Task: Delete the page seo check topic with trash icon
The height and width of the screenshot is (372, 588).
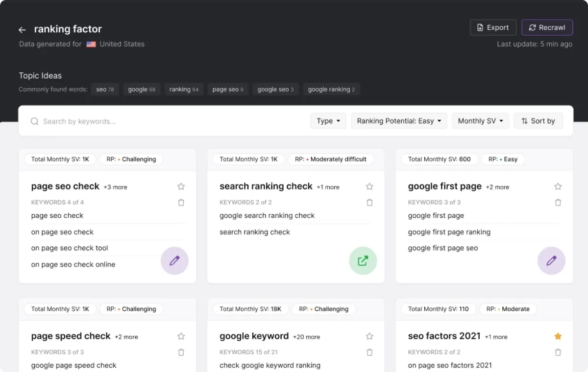Action: click(181, 202)
